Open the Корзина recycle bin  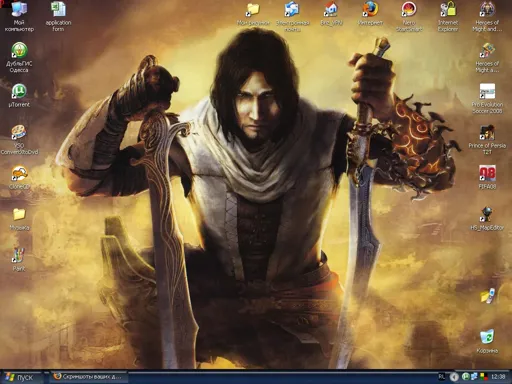click(487, 341)
